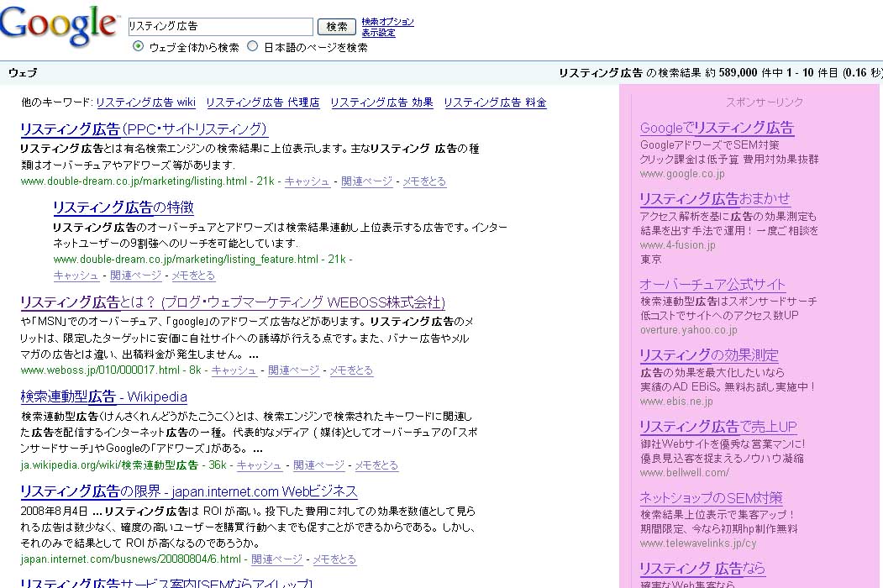Focus the search box containing リスティング広告
The height and width of the screenshot is (588, 883).
pos(220,27)
